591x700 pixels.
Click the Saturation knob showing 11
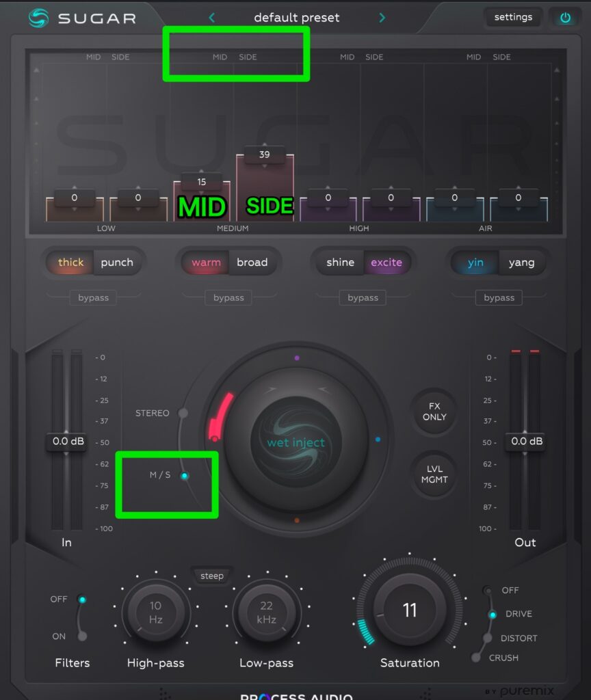click(409, 610)
